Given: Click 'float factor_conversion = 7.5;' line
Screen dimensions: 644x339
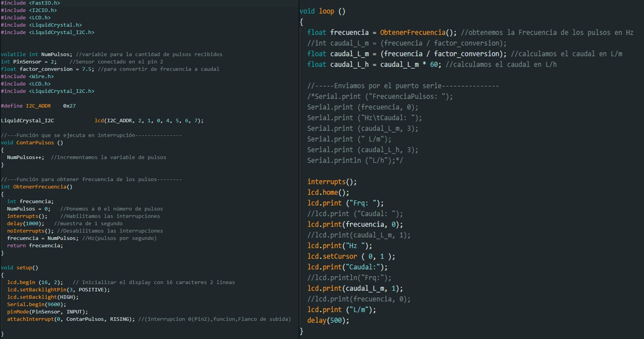Looking at the screenshot, I should (x=48, y=69).
